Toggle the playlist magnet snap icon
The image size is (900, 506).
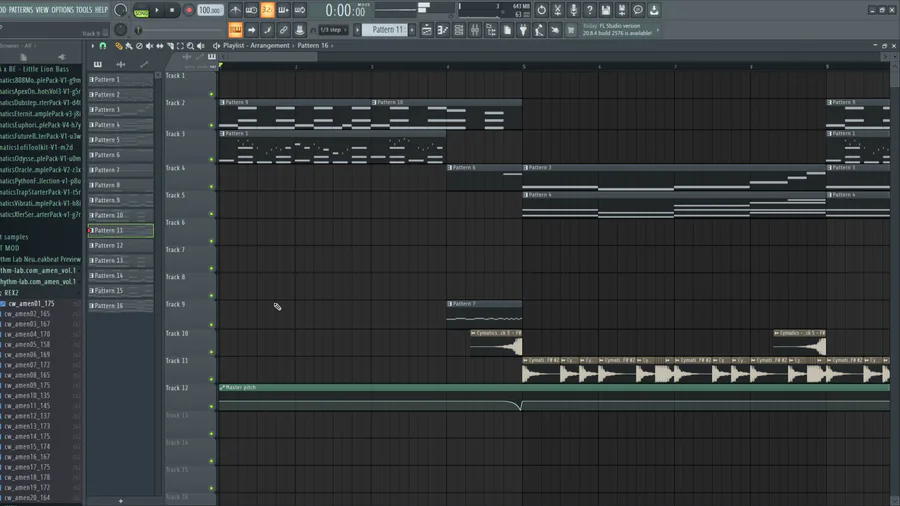[103, 46]
